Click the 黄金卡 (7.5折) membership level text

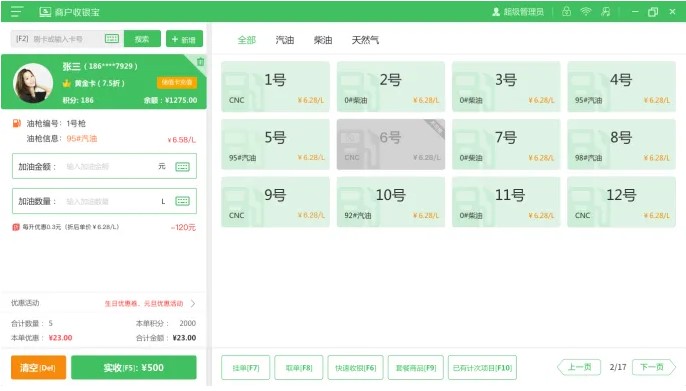pos(99,83)
